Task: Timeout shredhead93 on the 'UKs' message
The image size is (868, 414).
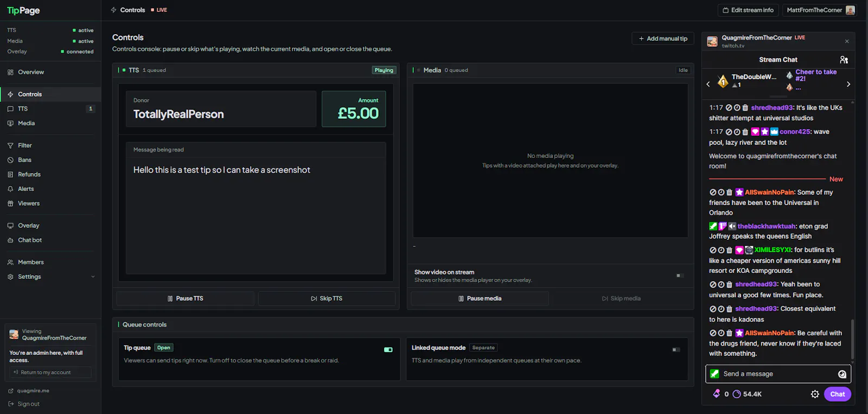Action: (737, 108)
